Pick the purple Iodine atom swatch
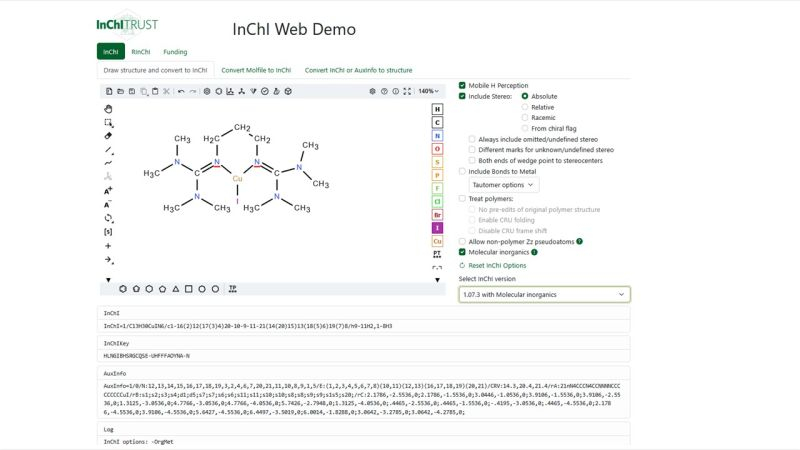 (x=437, y=228)
